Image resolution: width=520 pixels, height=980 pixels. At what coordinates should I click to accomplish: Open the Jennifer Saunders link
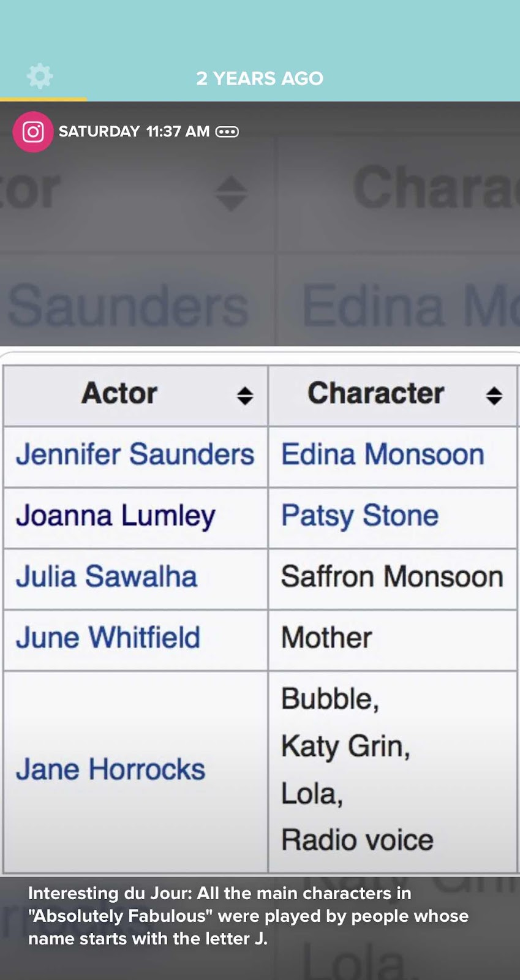click(135, 454)
